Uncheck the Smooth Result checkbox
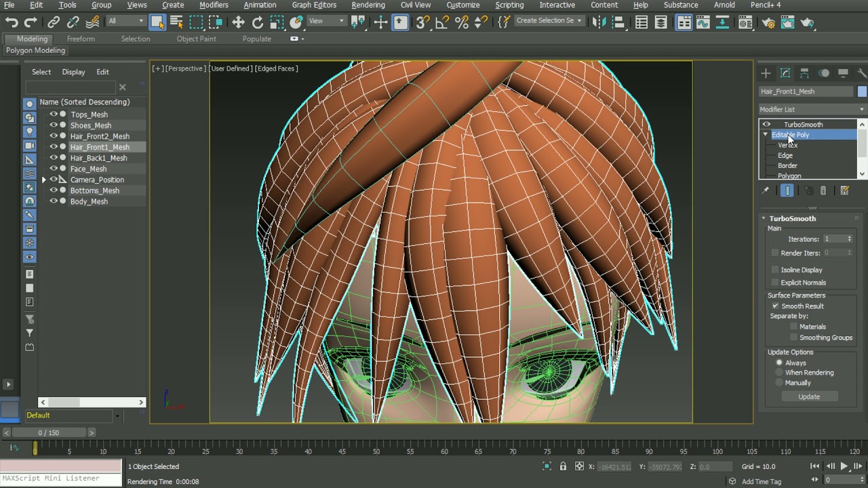The height and width of the screenshot is (488, 868). 775,306
